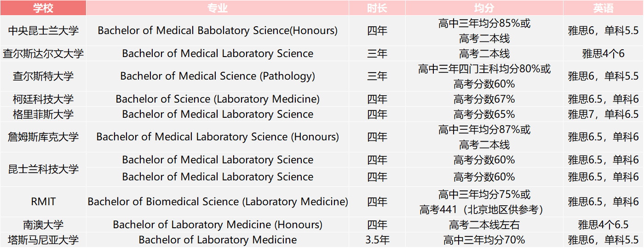Select the 均分 column header
The image size is (644, 248).
pos(484,8)
